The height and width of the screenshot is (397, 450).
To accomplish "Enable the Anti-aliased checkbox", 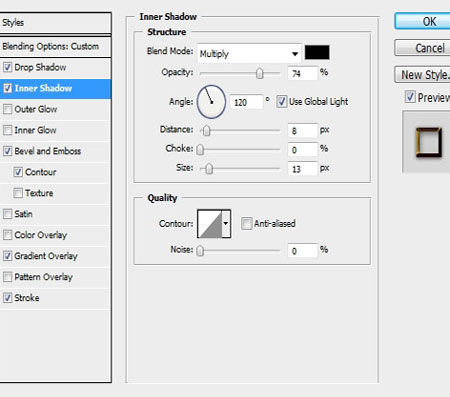I will [247, 223].
